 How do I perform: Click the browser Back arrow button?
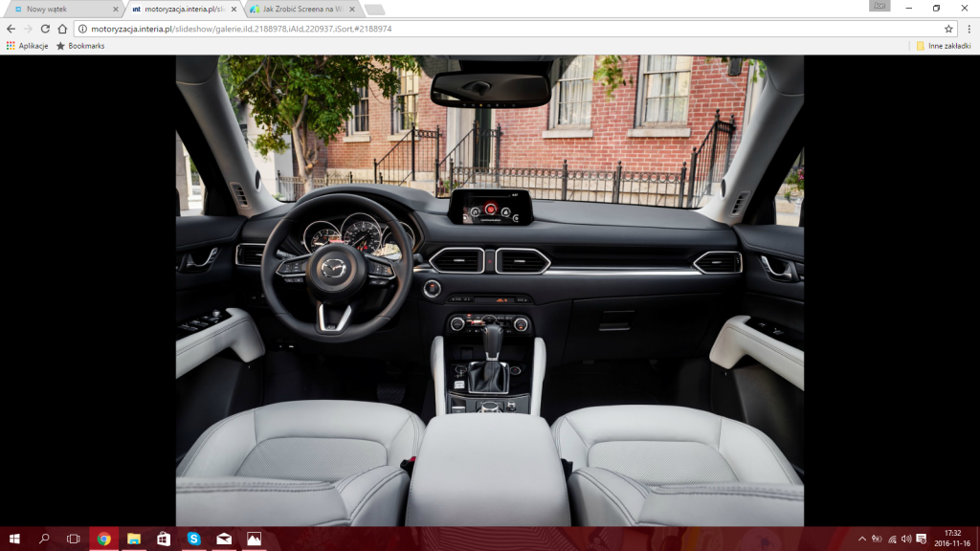click(x=11, y=29)
